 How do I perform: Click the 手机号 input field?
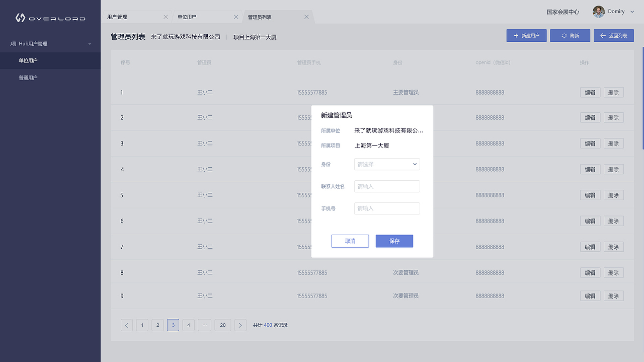click(x=386, y=208)
